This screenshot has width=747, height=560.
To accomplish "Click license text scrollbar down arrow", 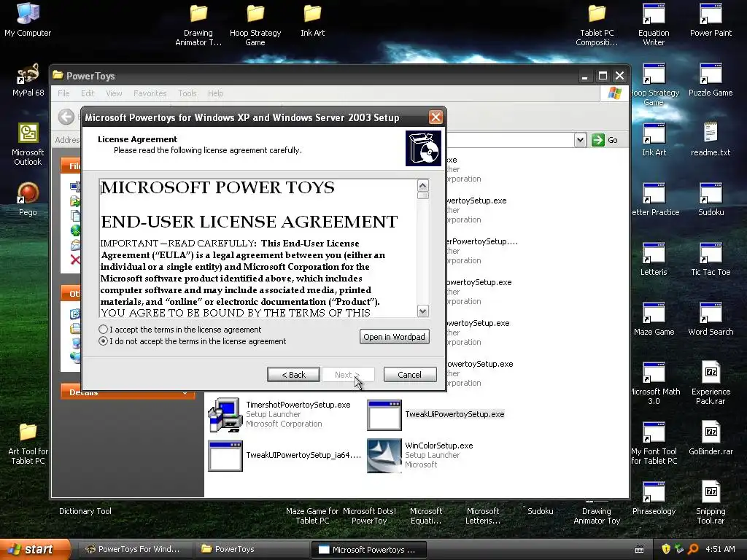I will [x=422, y=311].
